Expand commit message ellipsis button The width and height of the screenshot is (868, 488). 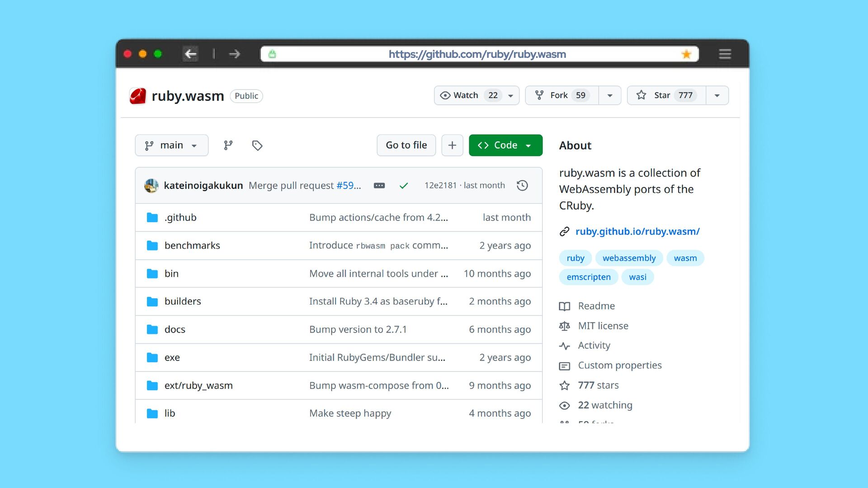tap(379, 186)
